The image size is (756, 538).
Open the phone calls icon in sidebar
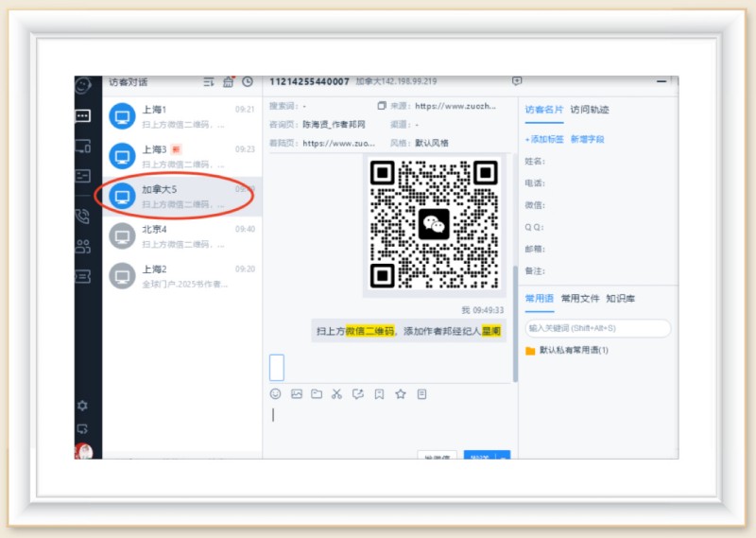point(83,216)
